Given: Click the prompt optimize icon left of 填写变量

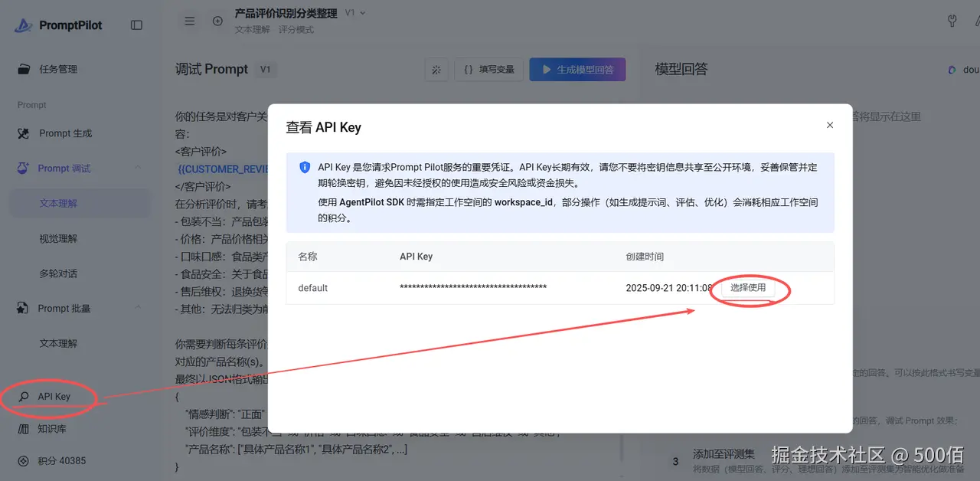Looking at the screenshot, I should (x=436, y=69).
